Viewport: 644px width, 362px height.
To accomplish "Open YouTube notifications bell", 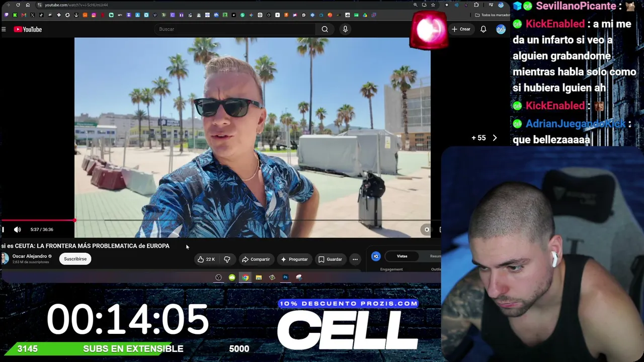I will pos(483,29).
